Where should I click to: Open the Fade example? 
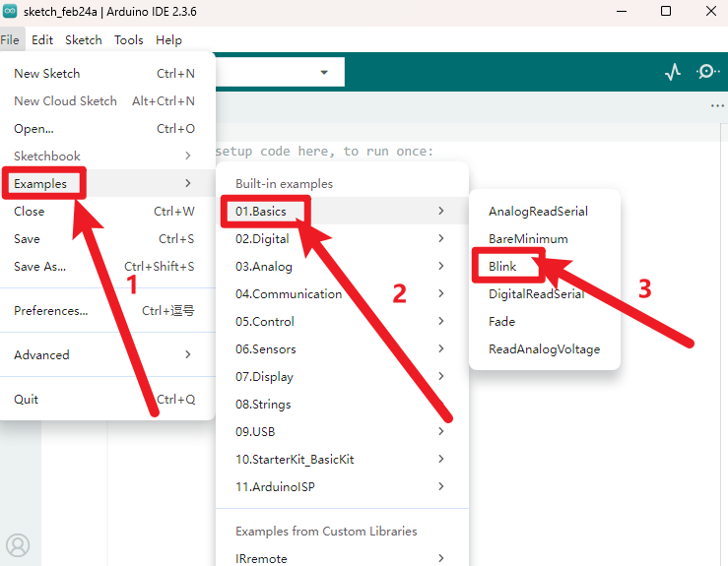click(545, 322)
